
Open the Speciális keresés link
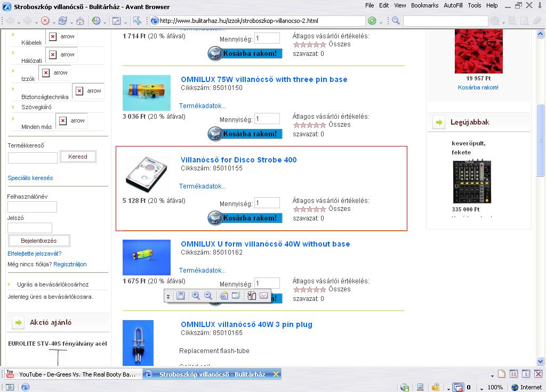(30, 178)
